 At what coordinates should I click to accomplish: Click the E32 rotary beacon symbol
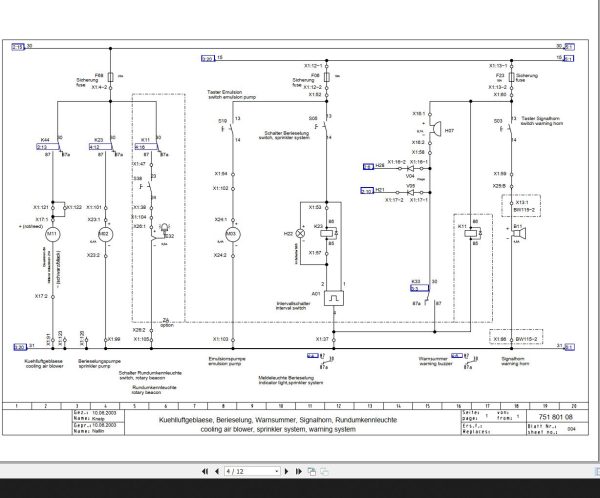pos(165,228)
